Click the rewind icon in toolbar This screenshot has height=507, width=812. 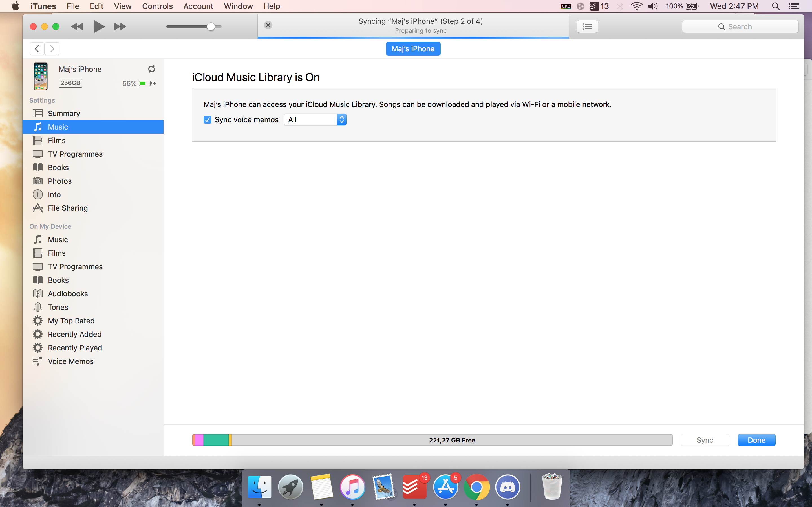[77, 26]
